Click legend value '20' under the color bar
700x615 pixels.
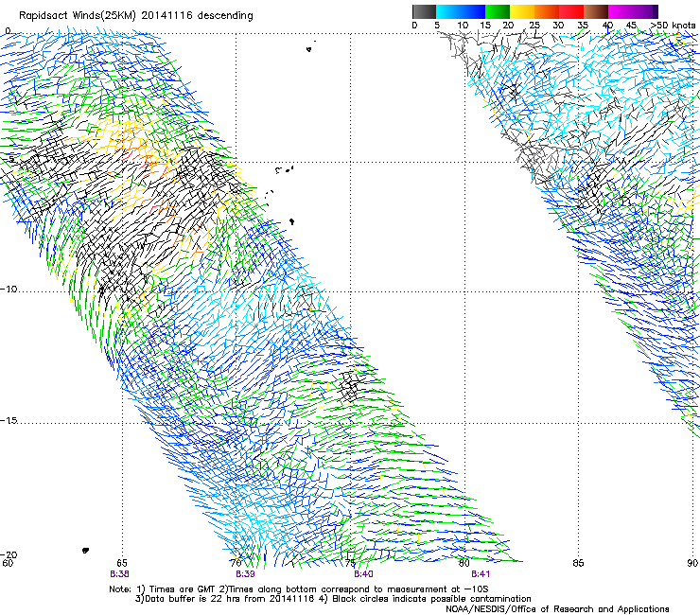point(509,26)
